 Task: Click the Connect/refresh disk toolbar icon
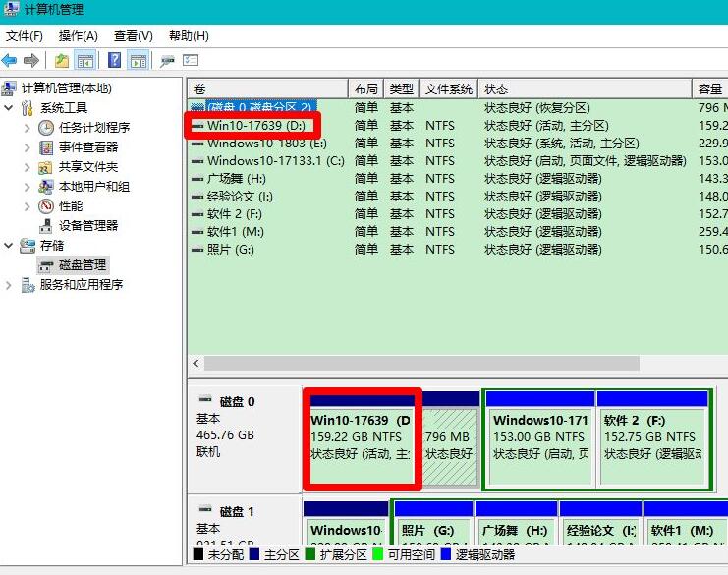(x=167, y=61)
